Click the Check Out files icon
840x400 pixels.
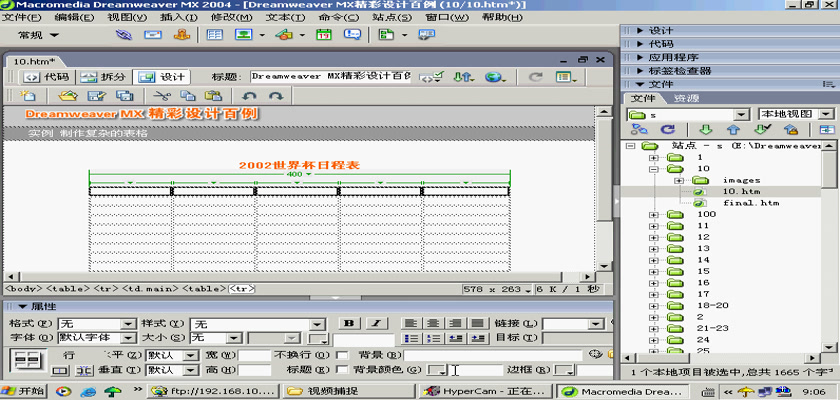point(762,129)
